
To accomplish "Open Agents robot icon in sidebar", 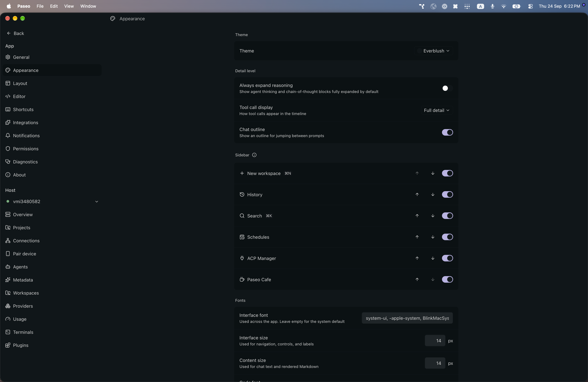I will pos(8,267).
